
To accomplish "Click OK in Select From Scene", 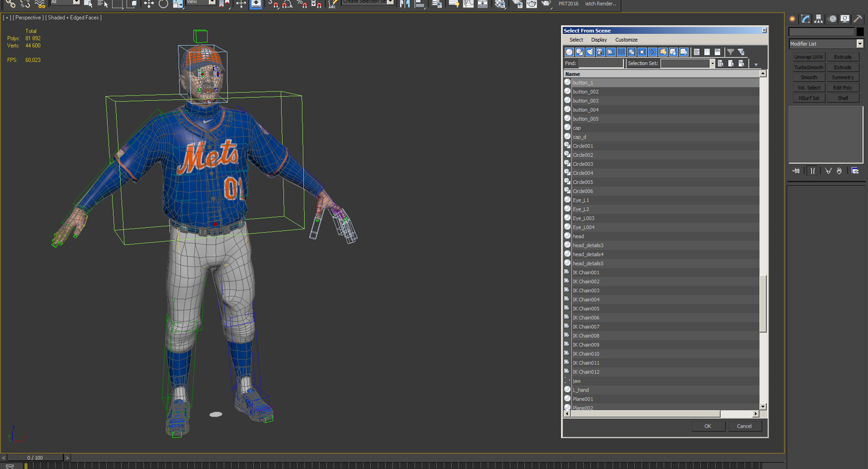I will click(707, 426).
